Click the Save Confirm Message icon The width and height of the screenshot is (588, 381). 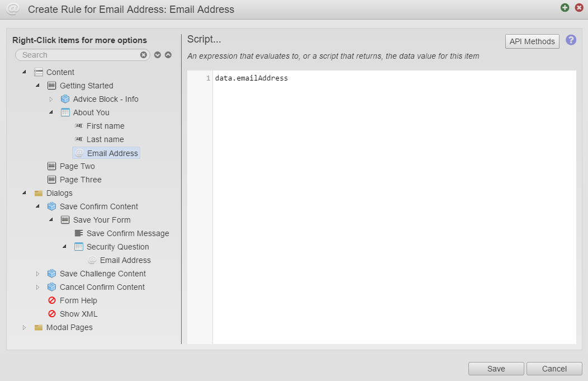[x=79, y=233]
